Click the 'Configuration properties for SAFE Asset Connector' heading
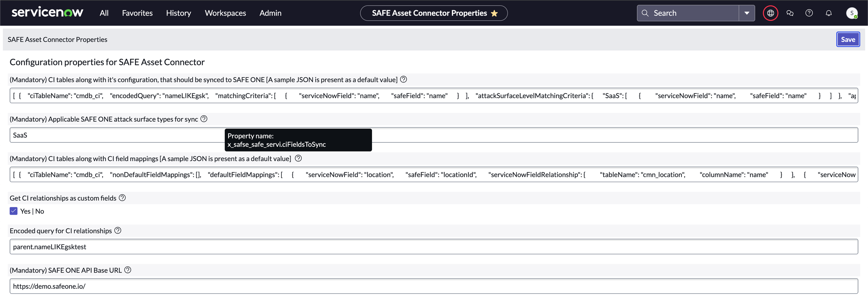This screenshot has height=296, width=868. (107, 62)
